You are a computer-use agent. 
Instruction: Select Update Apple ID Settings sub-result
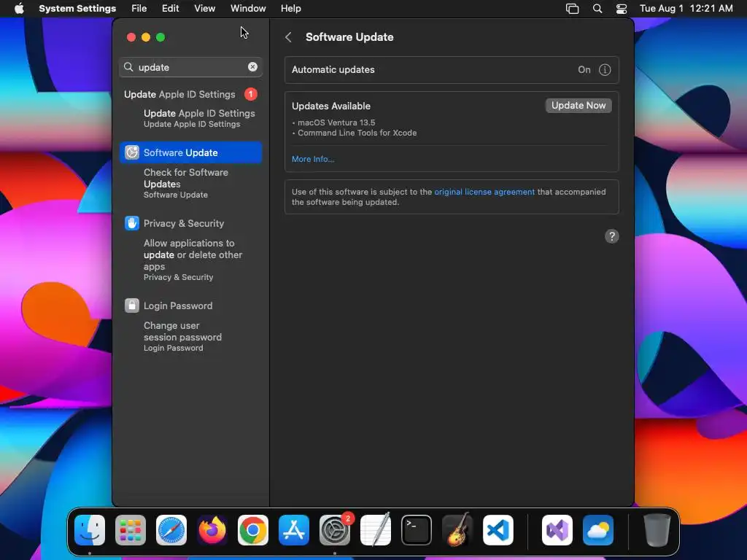coord(199,118)
